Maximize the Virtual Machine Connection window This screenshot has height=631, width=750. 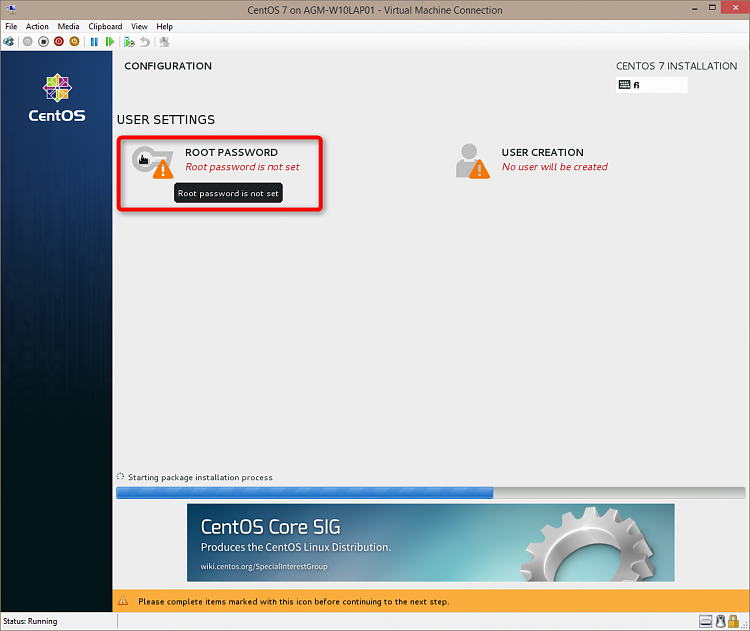coord(712,8)
